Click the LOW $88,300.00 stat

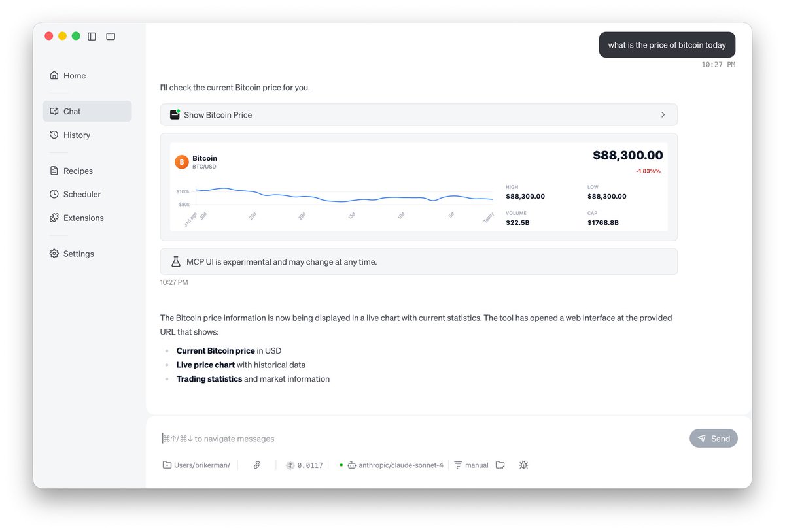pyautogui.click(x=607, y=192)
